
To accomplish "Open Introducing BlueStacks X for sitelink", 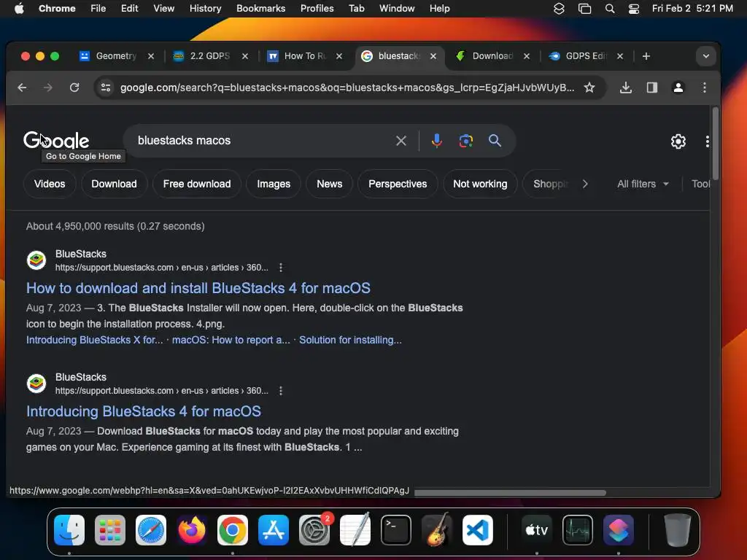I will [94, 340].
